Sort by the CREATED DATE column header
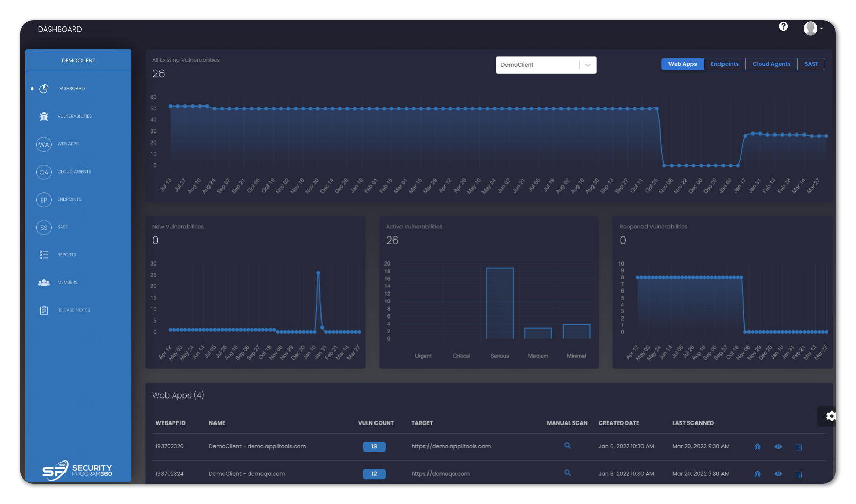Viewport: 856px width, 504px height. 619,423
